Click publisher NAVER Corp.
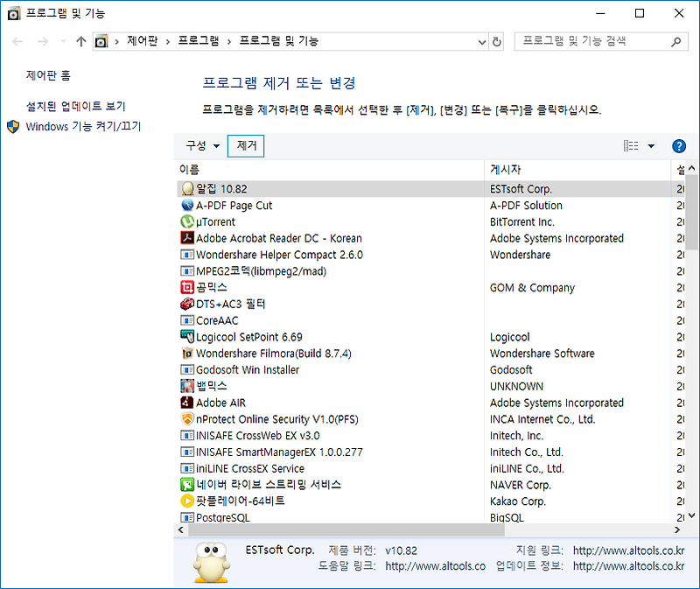 pyautogui.click(x=521, y=485)
